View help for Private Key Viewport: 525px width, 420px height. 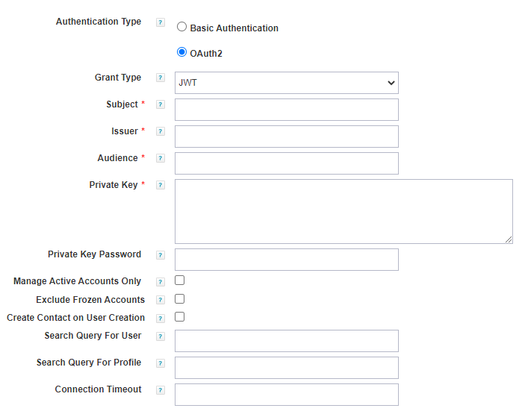161,185
